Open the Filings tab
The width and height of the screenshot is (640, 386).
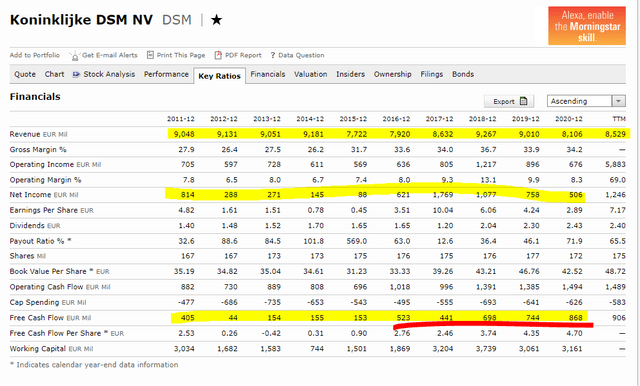[431, 74]
